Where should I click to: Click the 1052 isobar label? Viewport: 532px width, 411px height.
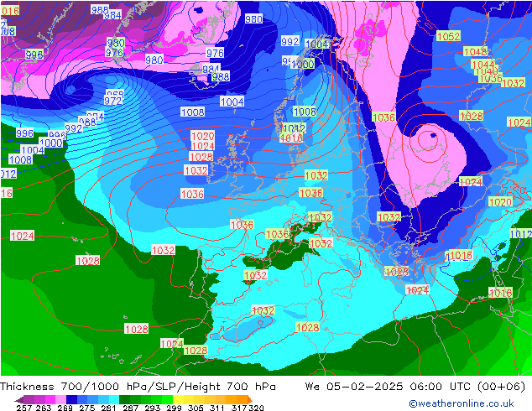pyautogui.click(x=448, y=36)
